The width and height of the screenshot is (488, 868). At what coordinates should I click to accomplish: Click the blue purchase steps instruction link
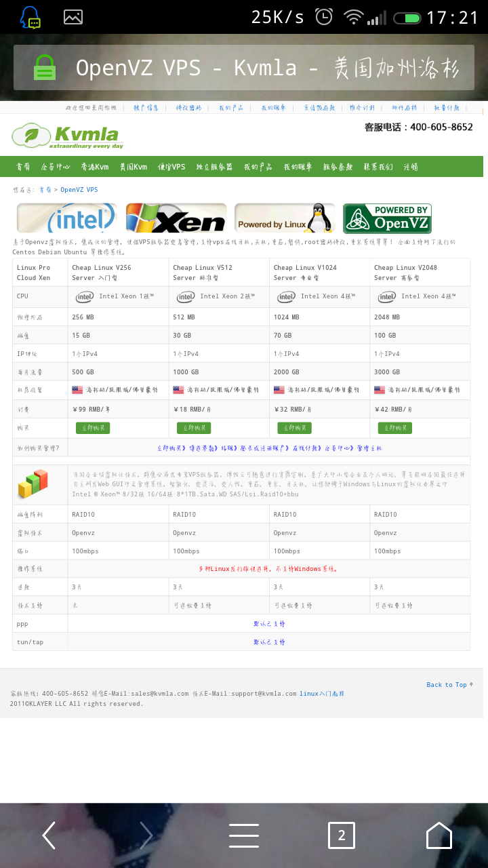[x=269, y=448]
